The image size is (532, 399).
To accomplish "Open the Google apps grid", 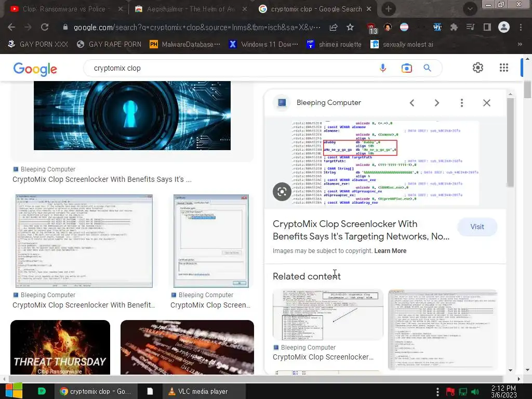I will [504, 68].
